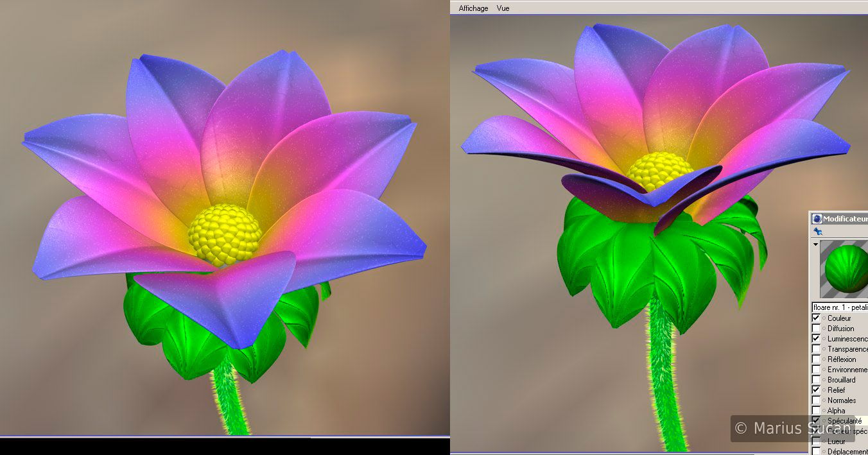Expand the arrow beside material preview

point(815,245)
